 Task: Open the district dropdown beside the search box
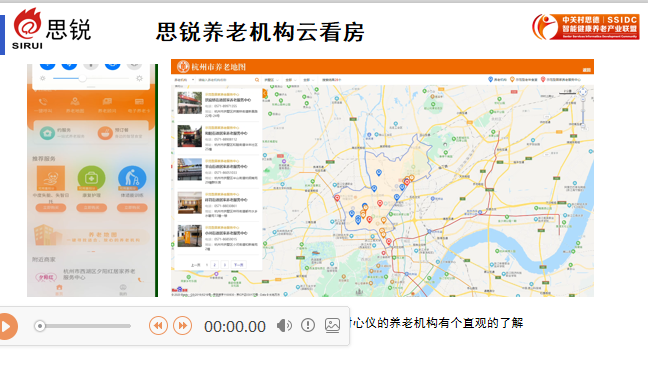pyautogui.click(x=271, y=80)
